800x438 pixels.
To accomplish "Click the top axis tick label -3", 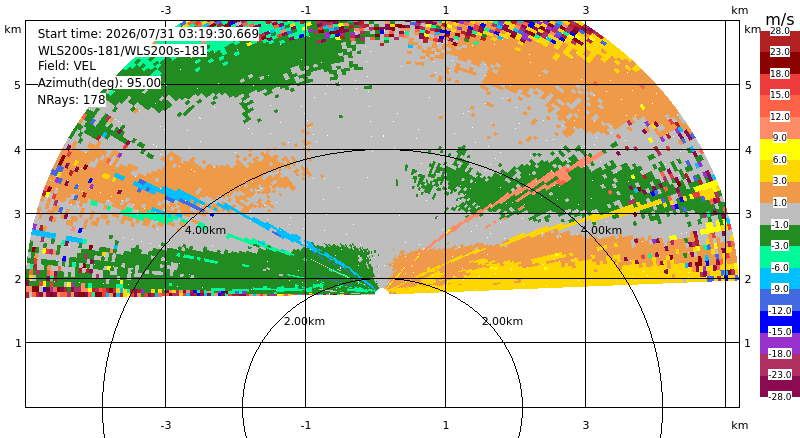I will tap(165, 10).
